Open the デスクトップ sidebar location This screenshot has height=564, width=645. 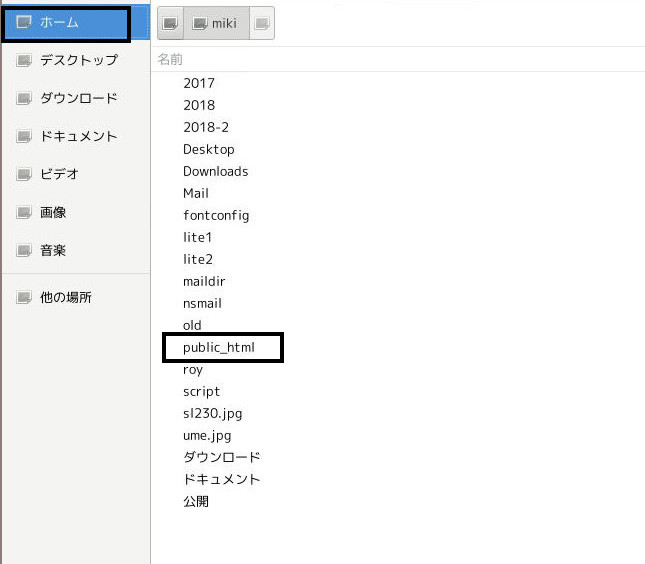76,60
